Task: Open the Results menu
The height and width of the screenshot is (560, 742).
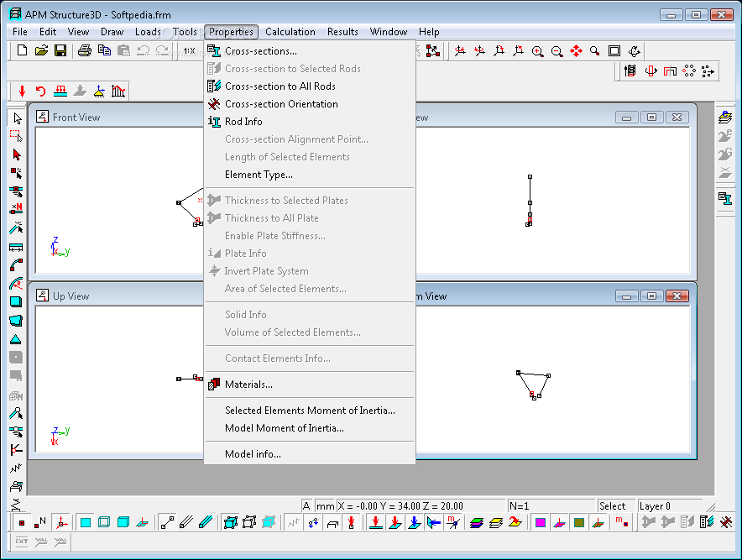Action: tap(342, 32)
